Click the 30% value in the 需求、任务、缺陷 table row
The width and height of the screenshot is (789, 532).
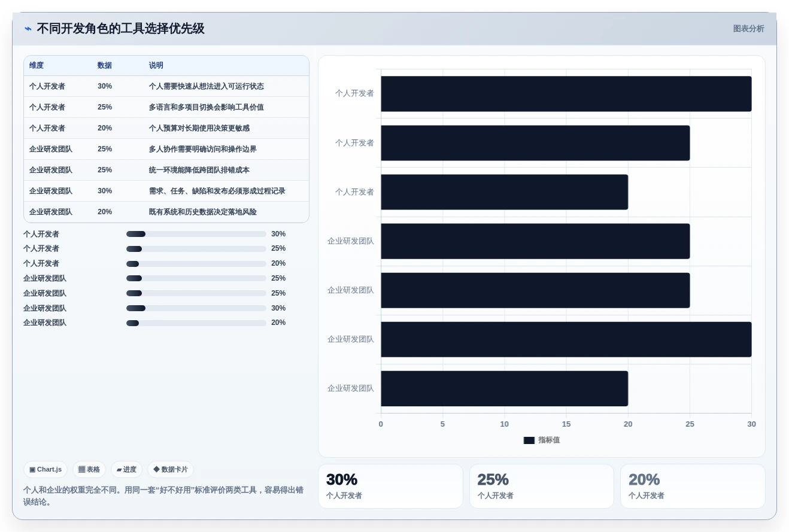105,191
